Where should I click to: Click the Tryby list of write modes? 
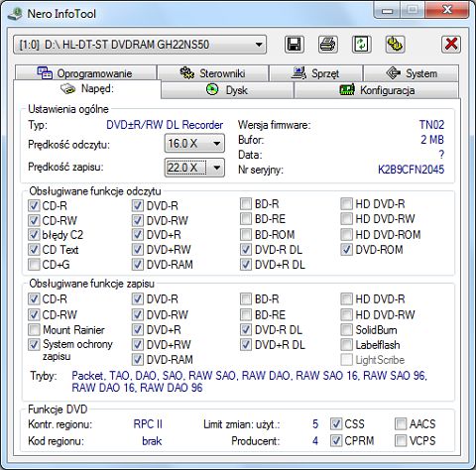click(250, 382)
